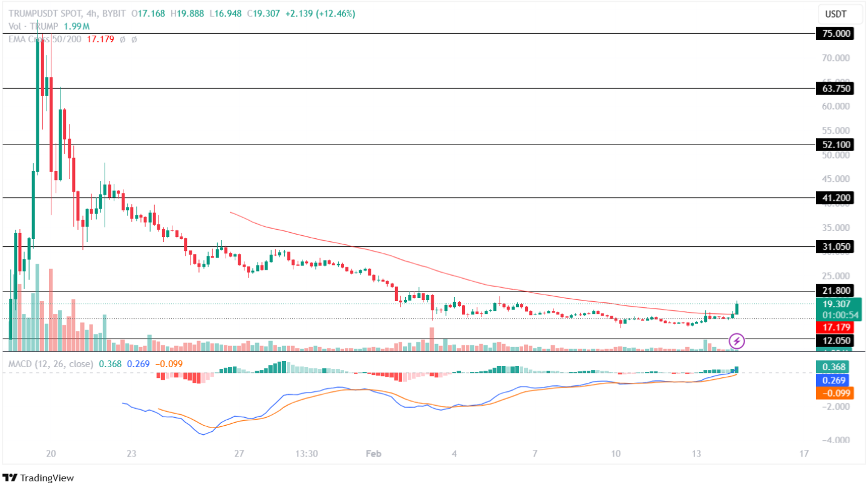Click the orange signal line label -0.099
868x485 pixels.
(x=835, y=393)
